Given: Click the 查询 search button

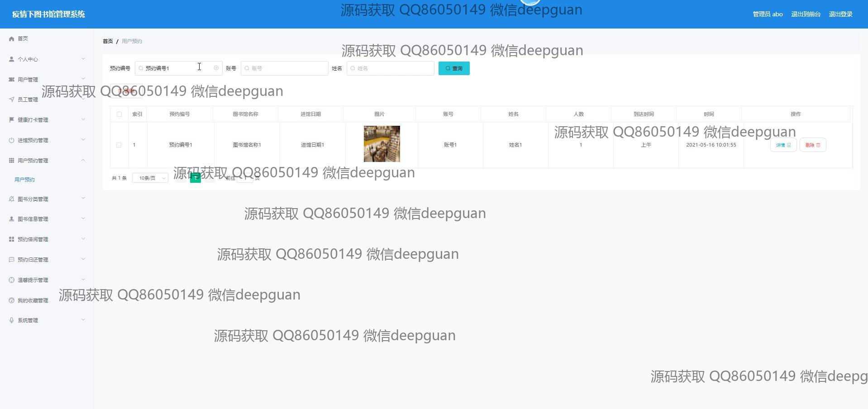Looking at the screenshot, I should pos(454,68).
